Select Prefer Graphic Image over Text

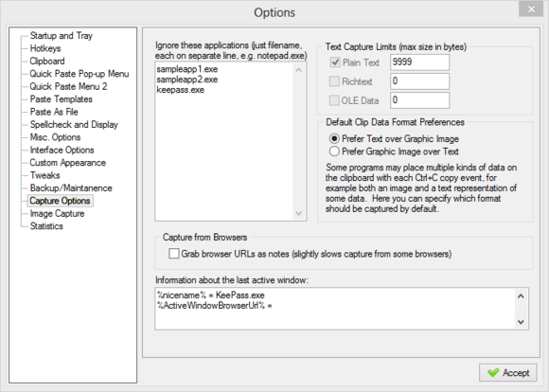(x=334, y=151)
